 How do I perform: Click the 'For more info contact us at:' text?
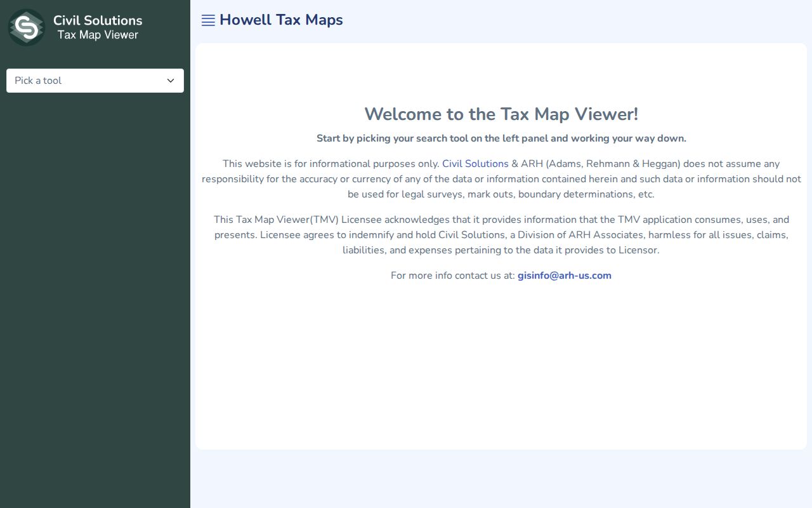point(453,276)
